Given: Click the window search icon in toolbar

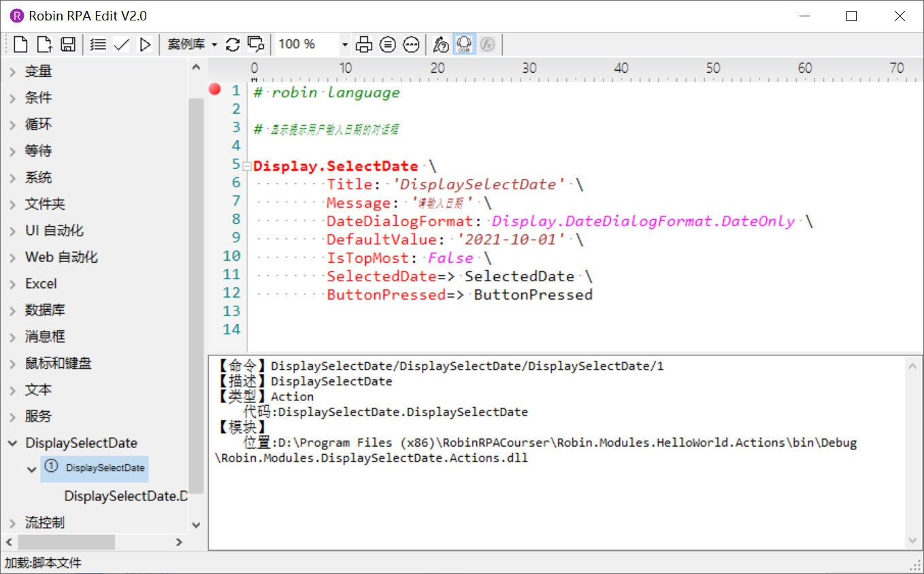Looking at the screenshot, I should pos(256,45).
